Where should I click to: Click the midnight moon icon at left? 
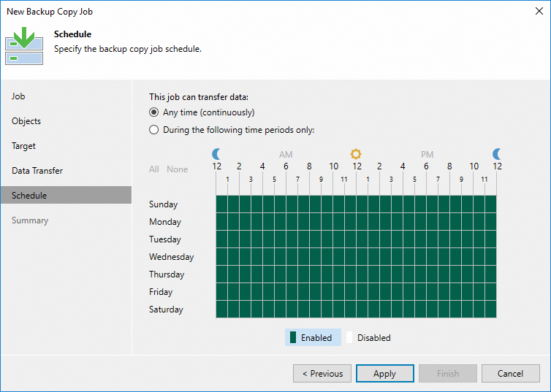point(216,153)
